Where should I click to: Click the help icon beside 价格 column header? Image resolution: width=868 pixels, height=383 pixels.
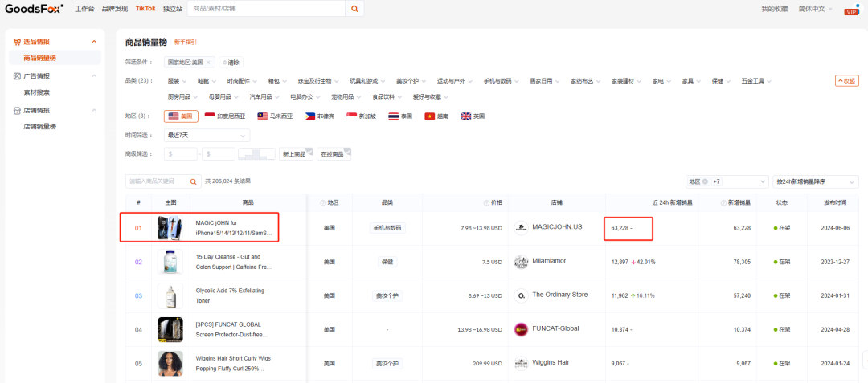(x=485, y=203)
